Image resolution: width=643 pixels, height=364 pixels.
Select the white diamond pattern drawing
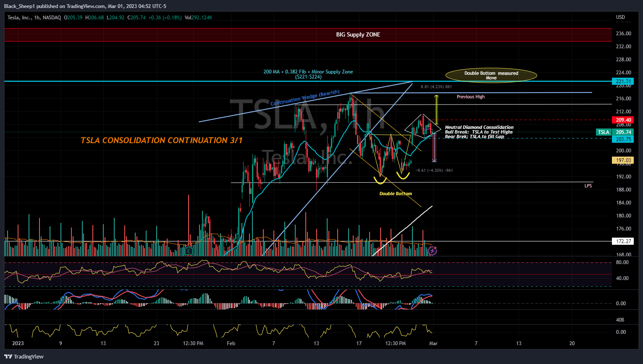pos(423,126)
